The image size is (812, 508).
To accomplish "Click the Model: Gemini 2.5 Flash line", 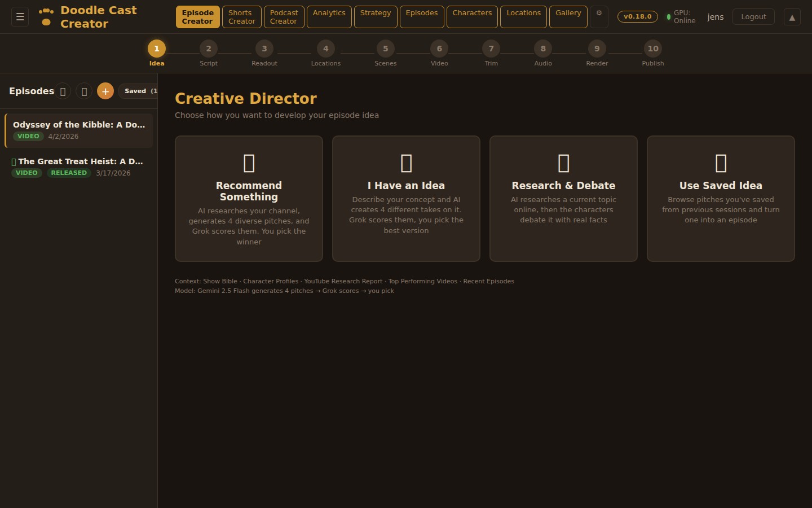I will point(284,291).
